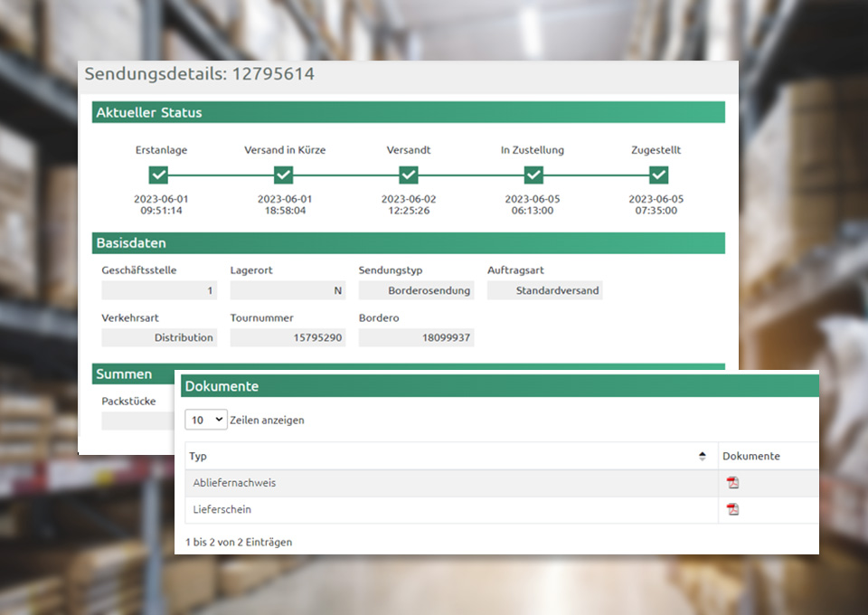Click the Typ column header

(x=199, y=457)
